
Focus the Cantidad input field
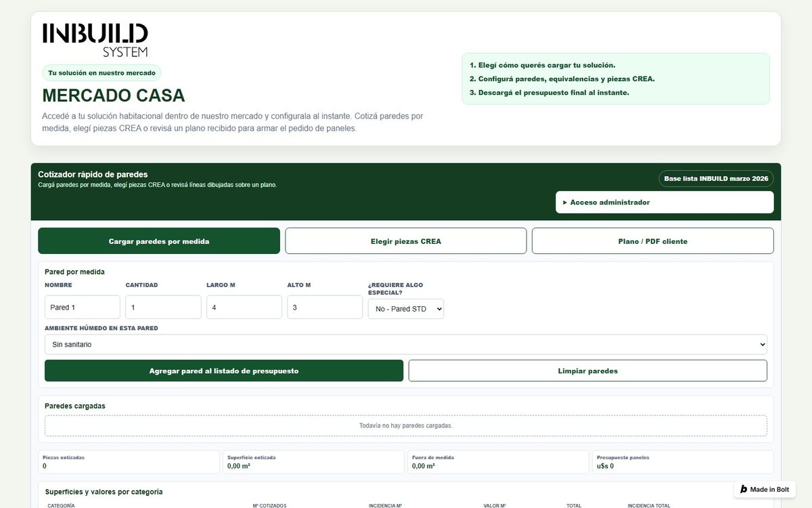coord(163,307)
